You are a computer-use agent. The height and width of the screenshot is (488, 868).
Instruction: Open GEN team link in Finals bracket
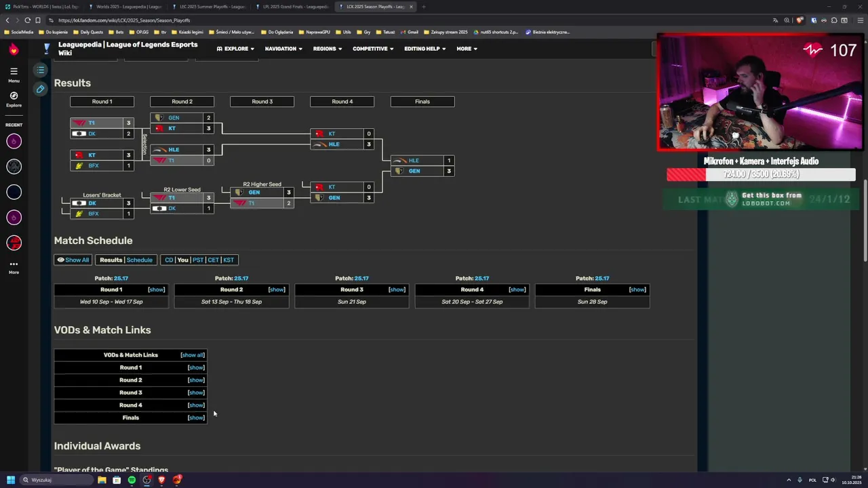coord(414,171)
